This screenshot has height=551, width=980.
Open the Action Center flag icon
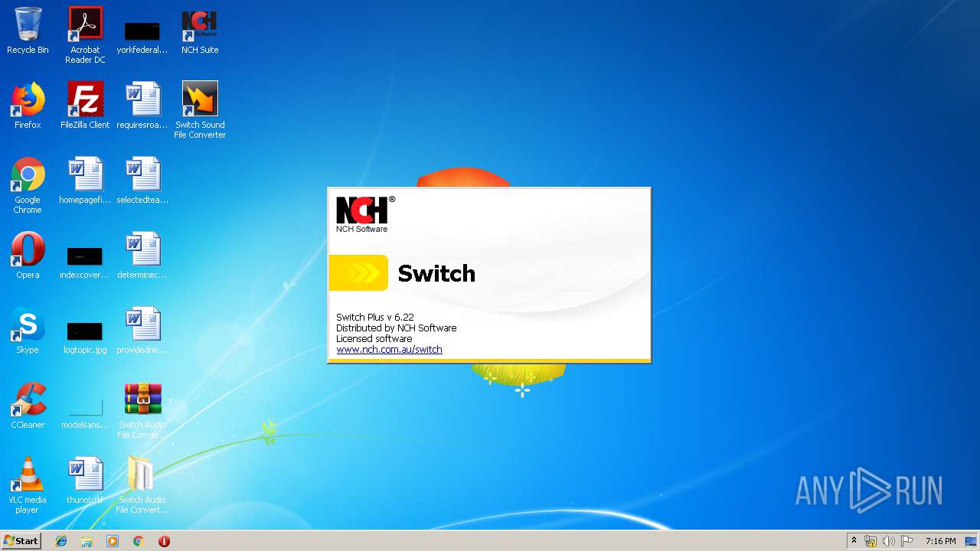tap(907, 541)
